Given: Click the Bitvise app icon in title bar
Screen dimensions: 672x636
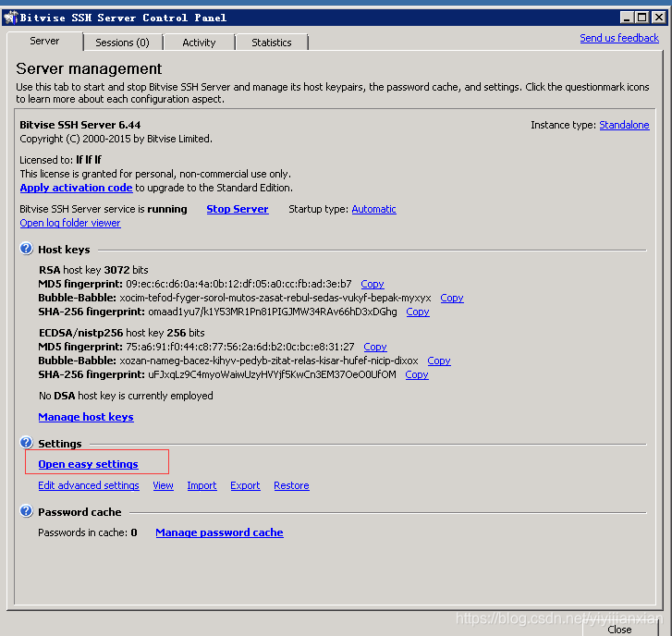Looking at the screenshot, I should click(x=10, y=18).
